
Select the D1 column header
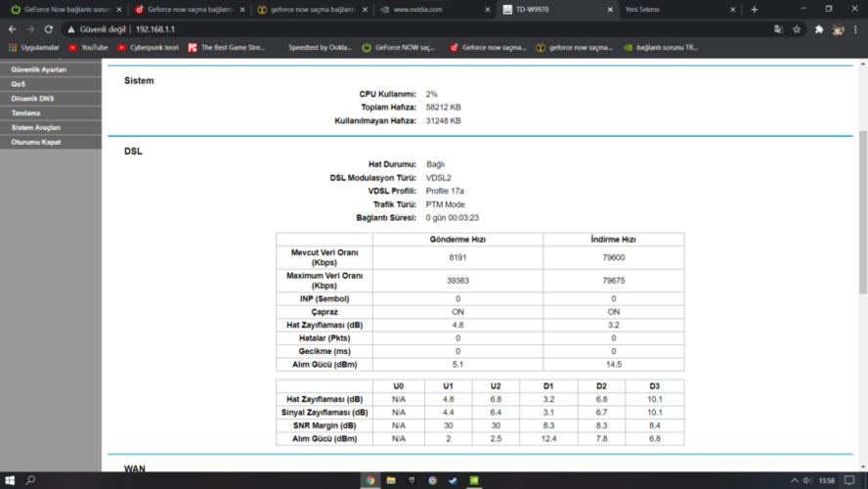pos(548,386)
